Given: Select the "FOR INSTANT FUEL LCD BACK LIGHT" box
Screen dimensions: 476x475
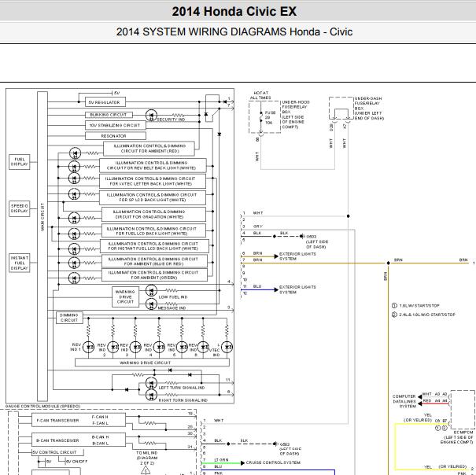Looking at the screenshot, I should point(154,246).
